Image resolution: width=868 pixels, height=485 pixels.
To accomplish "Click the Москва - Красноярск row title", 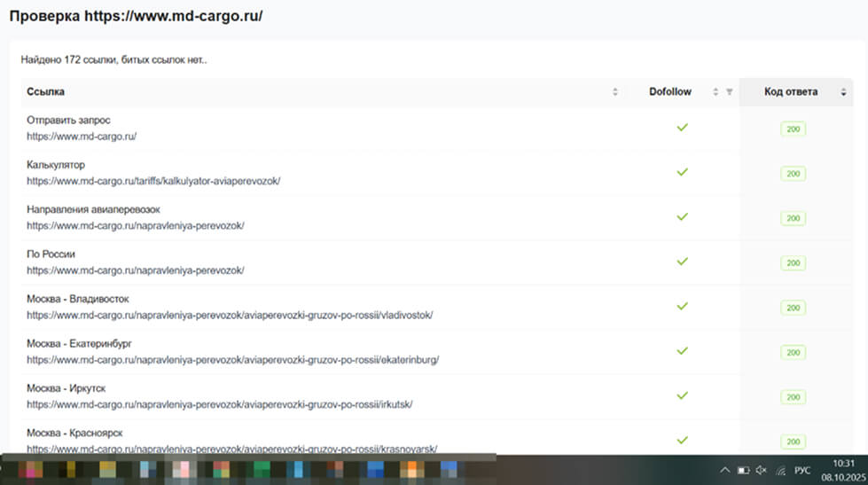I will [75, 433].
